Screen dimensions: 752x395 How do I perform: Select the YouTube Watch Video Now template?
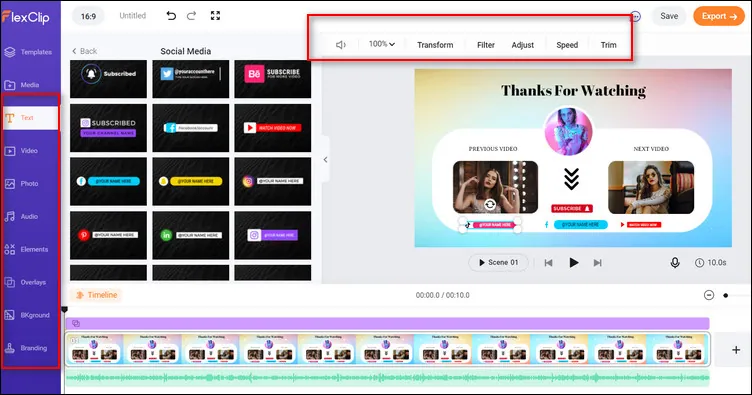(273, 128)
